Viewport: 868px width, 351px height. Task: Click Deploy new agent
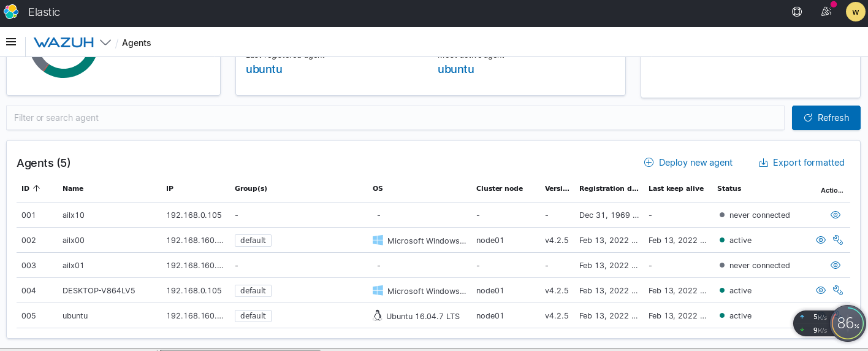(688, 163)
